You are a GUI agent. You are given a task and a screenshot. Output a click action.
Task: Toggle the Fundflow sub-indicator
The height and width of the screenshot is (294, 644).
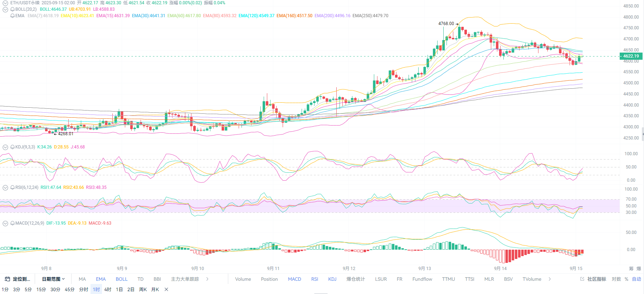[x=422, y=279]
